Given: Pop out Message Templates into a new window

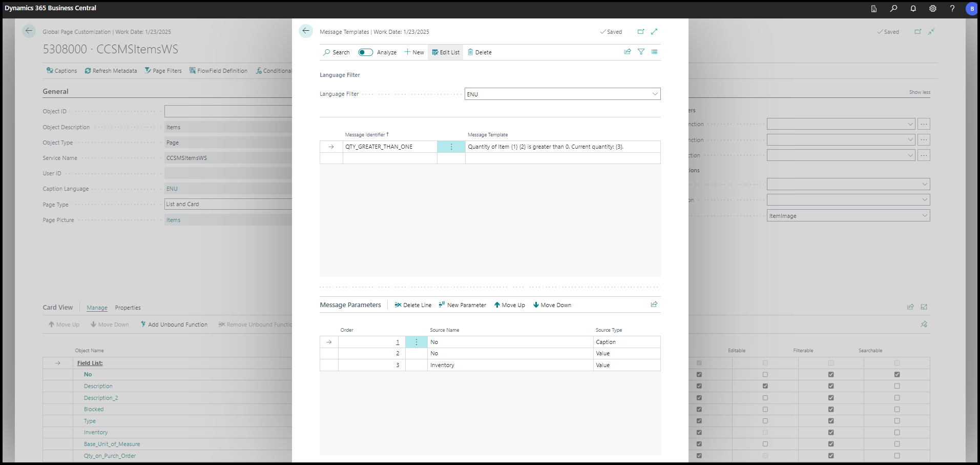Looking at the screenshot, I should pyautogui.click(x=640, y=31).
